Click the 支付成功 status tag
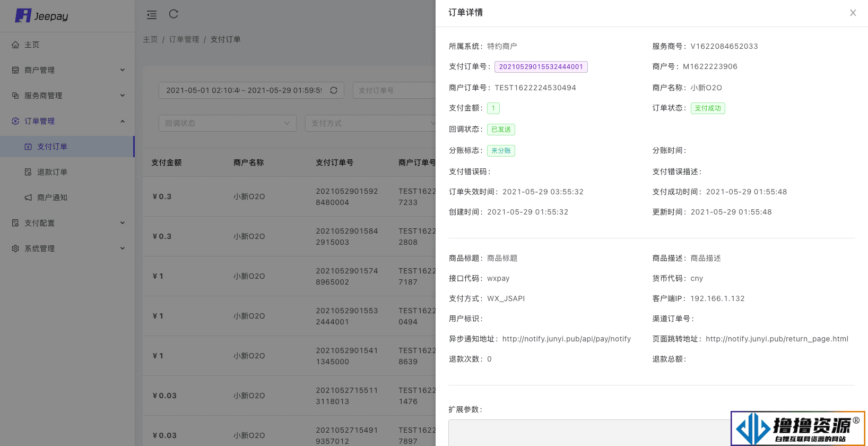The image size is (868, 446). (x=708, y=108)
